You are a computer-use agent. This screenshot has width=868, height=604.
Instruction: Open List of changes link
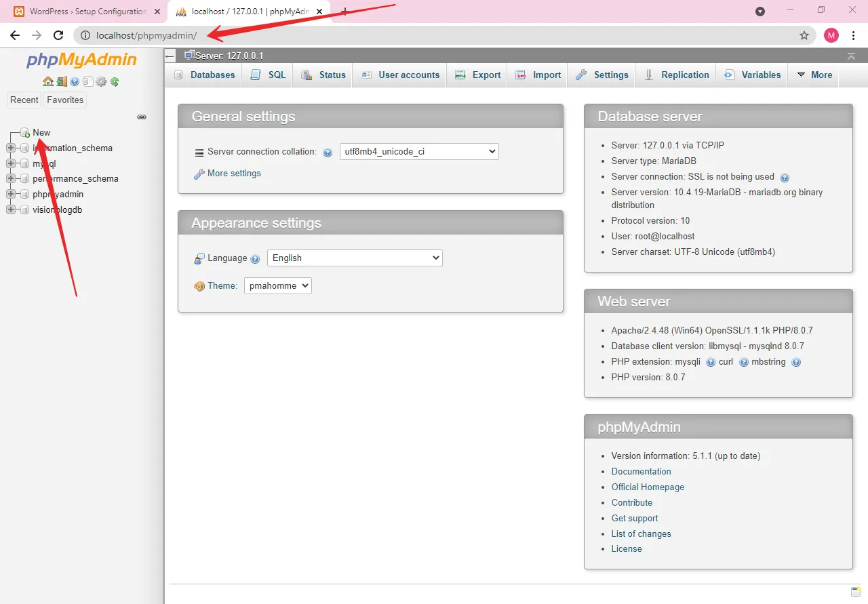(641, 533)
